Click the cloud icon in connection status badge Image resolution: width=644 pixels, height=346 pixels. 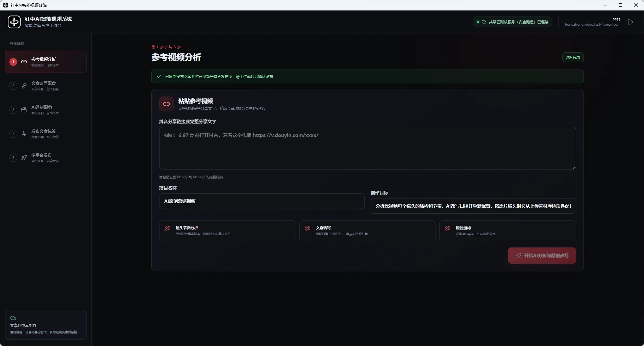click(x=484, y=22)
